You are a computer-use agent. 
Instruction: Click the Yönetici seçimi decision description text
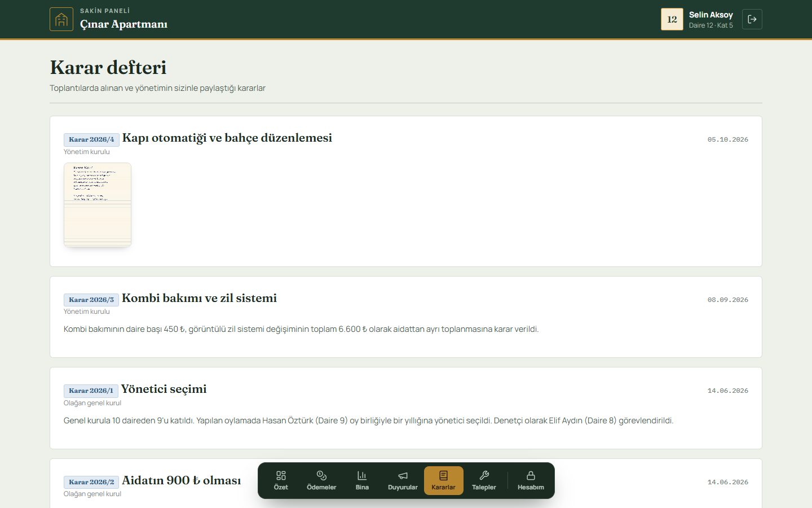pos(369,421)
